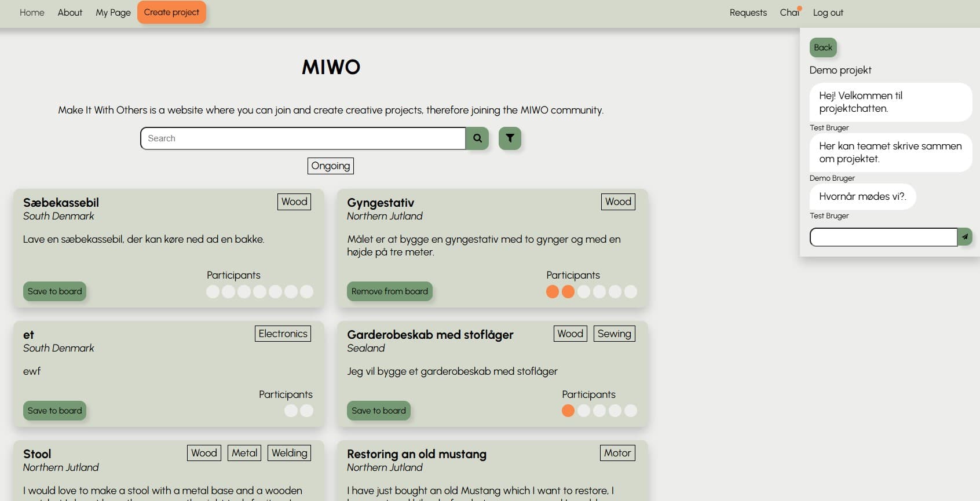Save Garderobeskab med stoflåger to board
The width and height of the screenshot is (980, 501).
click(379, 411)
